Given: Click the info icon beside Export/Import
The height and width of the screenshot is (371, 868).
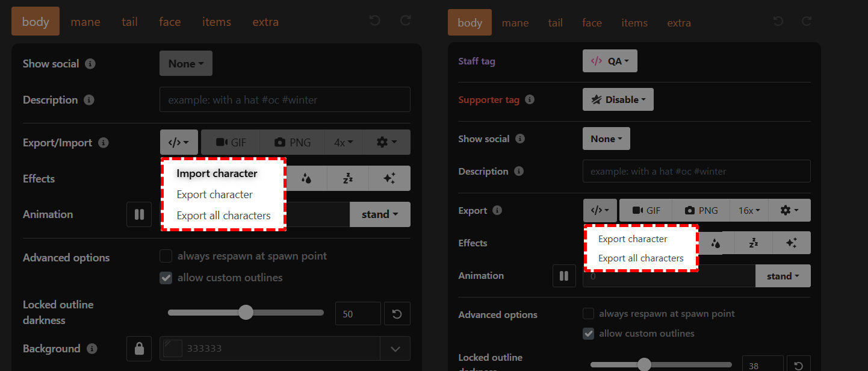Looking at the screenshot, I should point(104,143).
